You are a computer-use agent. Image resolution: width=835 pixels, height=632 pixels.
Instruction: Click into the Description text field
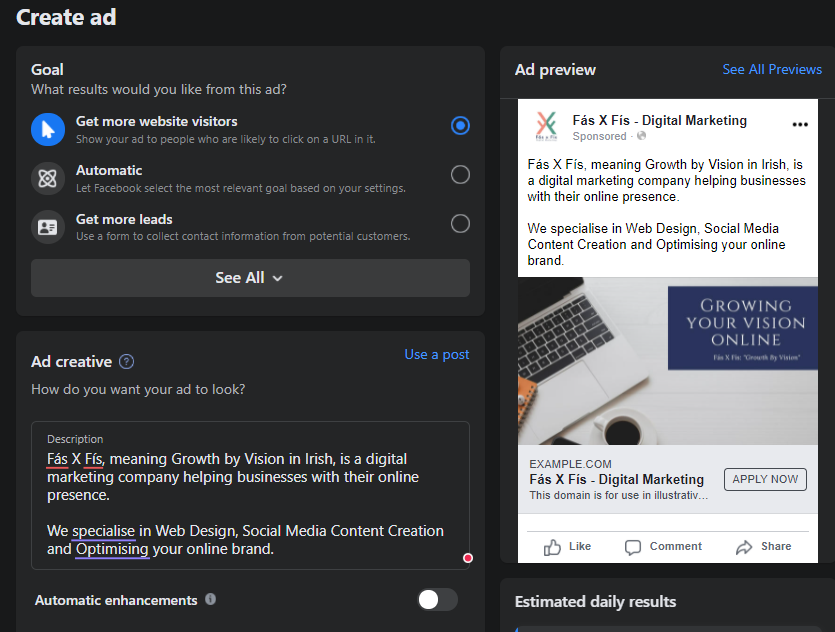[250, 496]
